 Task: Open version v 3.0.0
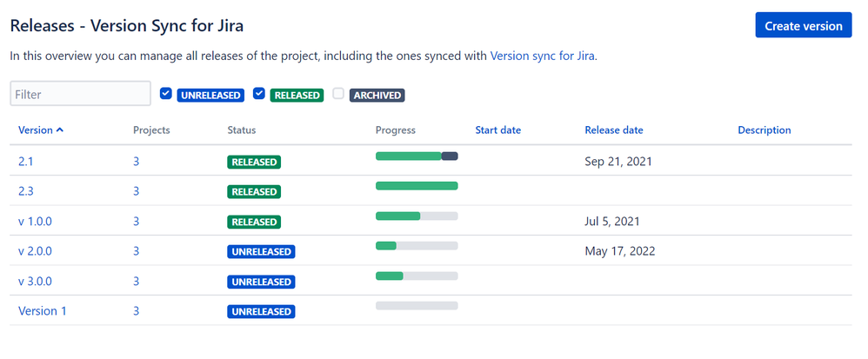[35, 281]
